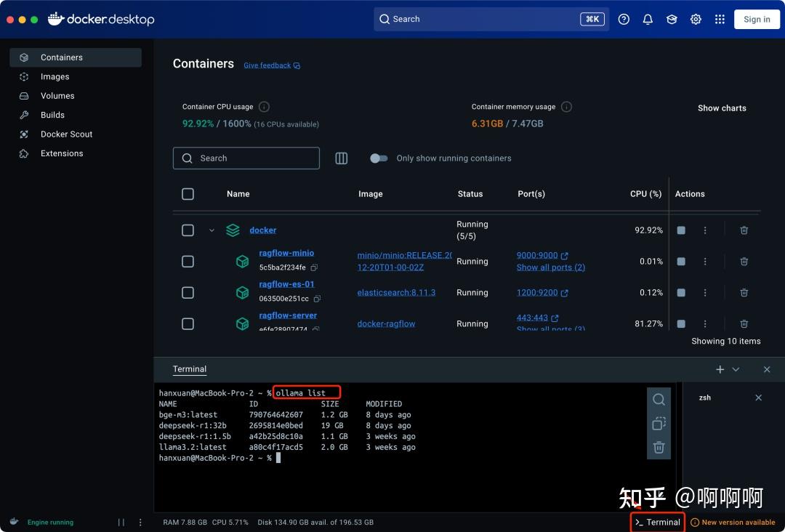The width and height of the screenshot is (785, 532).
Task: Copy the ragflow-es-01 container ID
Action: 317,298
